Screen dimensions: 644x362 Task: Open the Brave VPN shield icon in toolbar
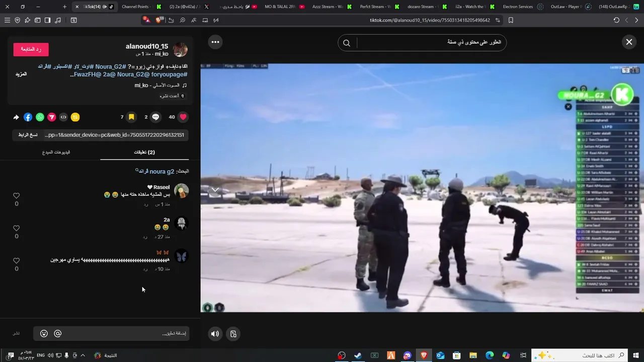click(18, 20)
